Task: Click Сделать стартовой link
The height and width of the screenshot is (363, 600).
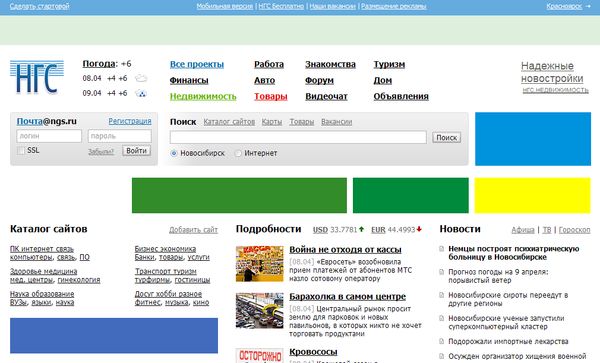Action: pyautogui.click(x=39, y=6)
